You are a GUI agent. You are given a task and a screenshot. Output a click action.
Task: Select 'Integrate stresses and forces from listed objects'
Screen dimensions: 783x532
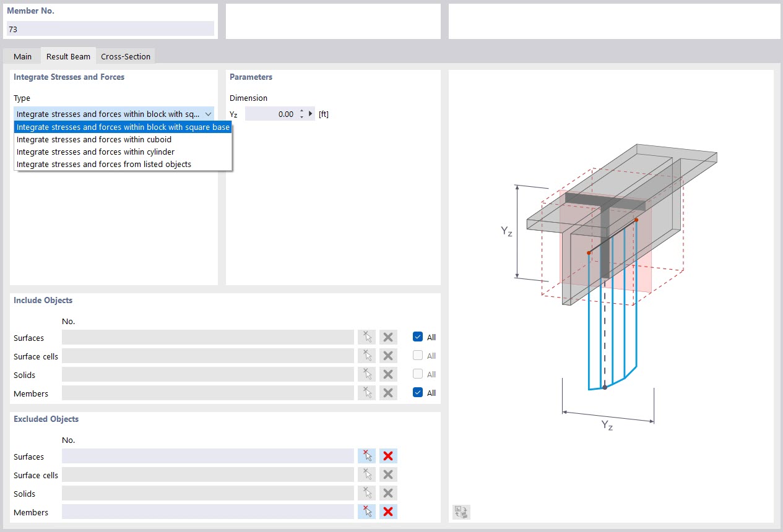[x=104, y=165]
